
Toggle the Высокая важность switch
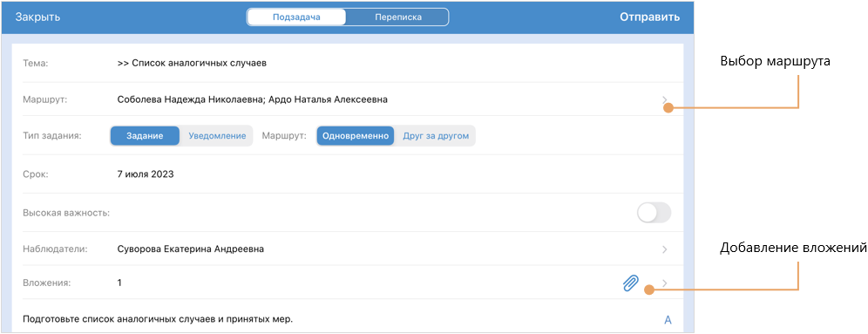[654, 213]
